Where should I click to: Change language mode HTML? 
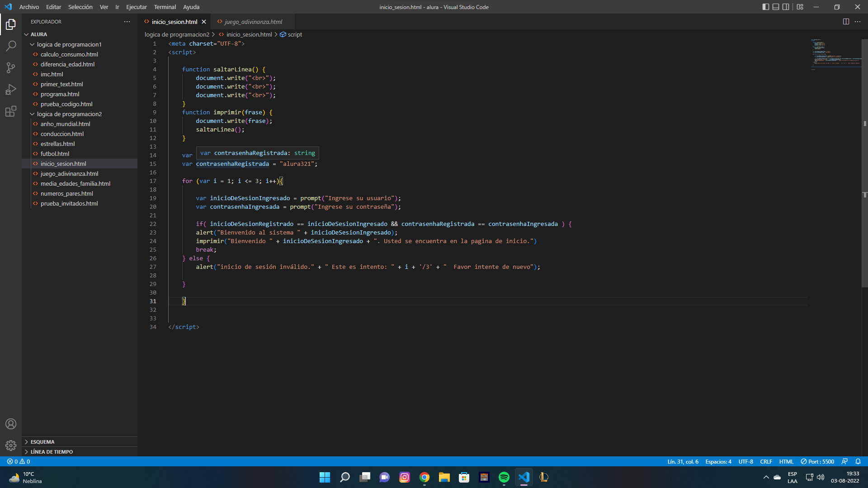tap(786, 461)
